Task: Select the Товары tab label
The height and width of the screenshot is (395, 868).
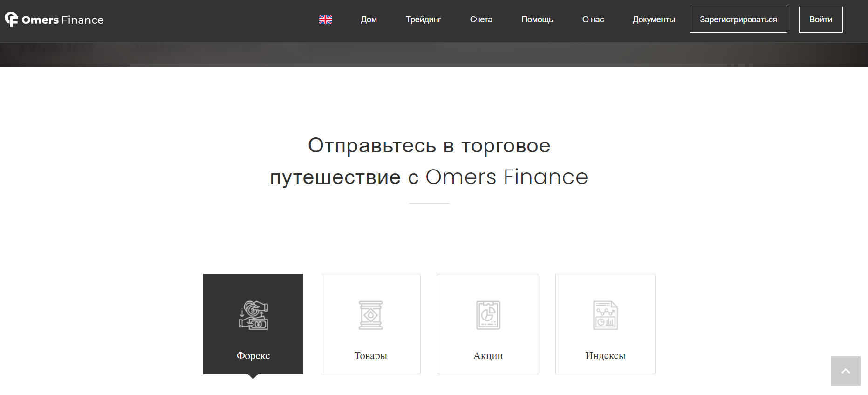Action: point(370,356)
